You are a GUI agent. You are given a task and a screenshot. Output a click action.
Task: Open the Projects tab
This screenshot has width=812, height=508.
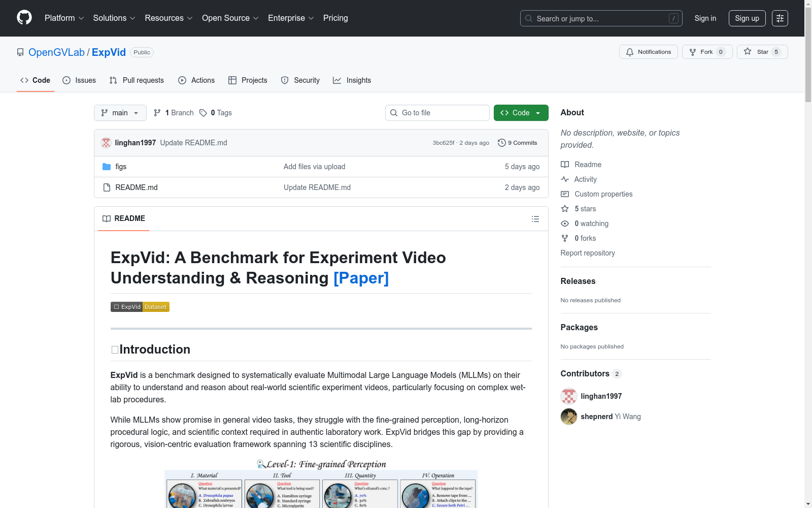coord(248,80)
